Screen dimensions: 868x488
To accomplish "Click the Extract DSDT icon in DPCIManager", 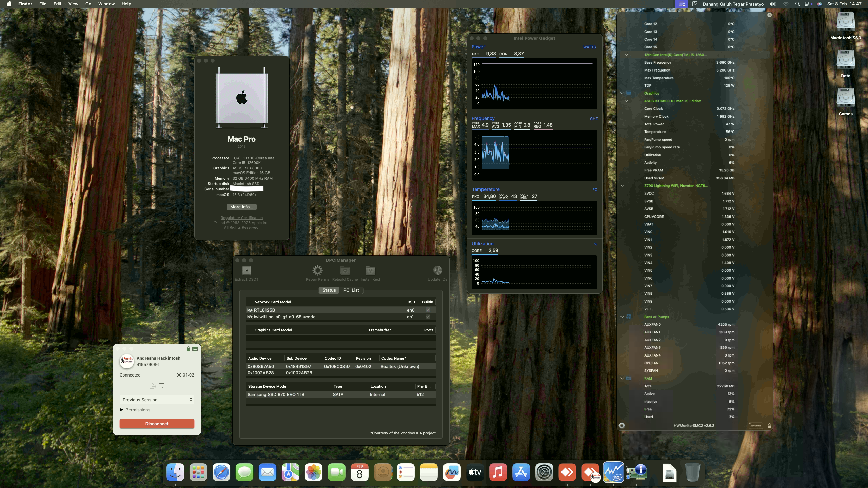I will coord(246,270).
